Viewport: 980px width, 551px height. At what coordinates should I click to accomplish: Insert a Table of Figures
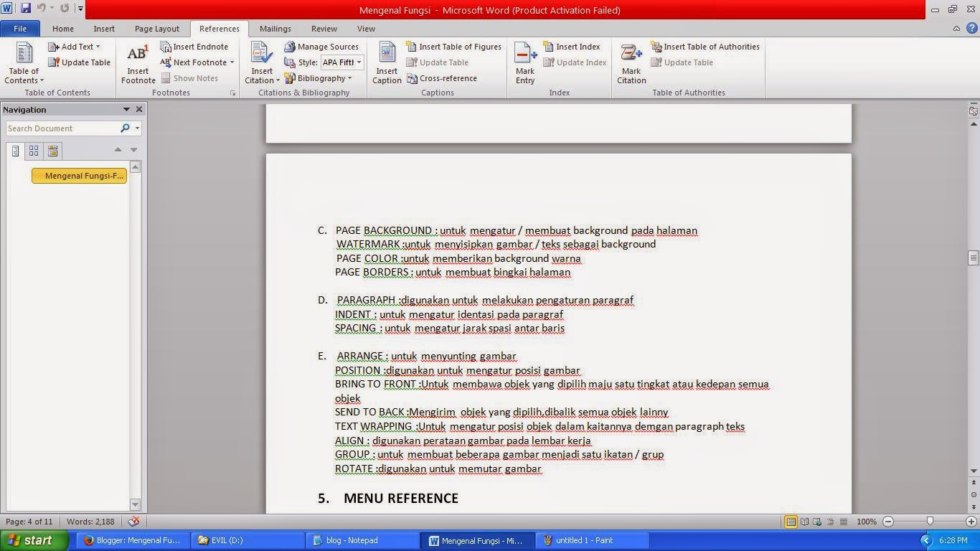(x=455, y=46)
